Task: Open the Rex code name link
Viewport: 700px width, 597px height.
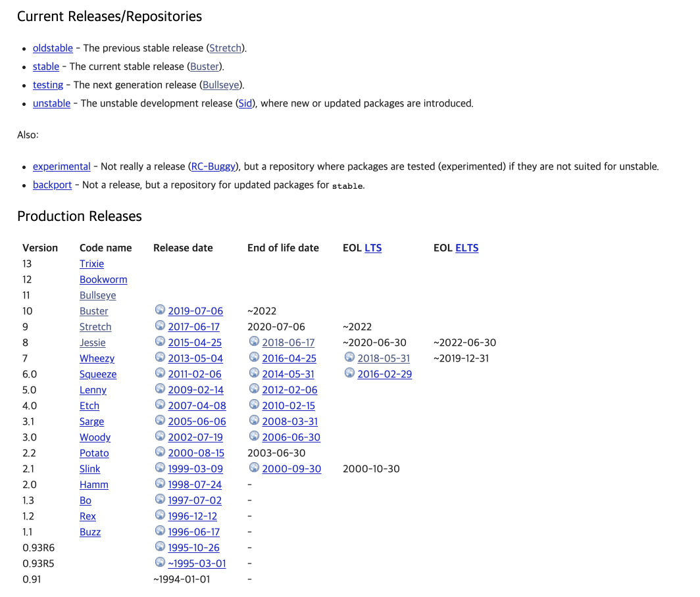Action: [87, 516]
